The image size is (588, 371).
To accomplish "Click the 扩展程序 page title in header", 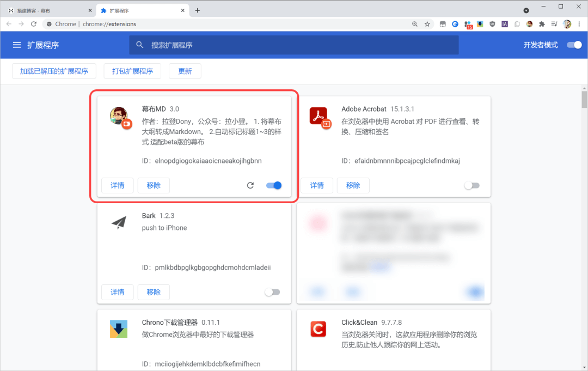I will (43, 45).
